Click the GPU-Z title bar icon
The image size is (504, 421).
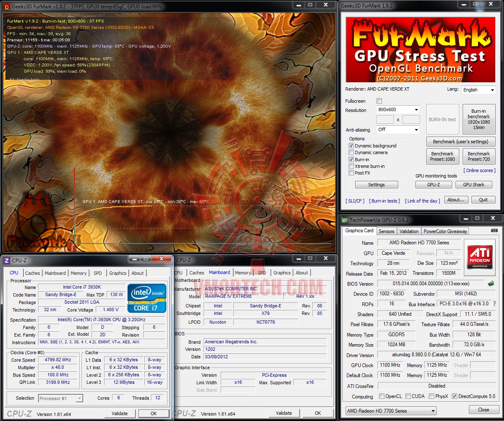pos(344,220)
